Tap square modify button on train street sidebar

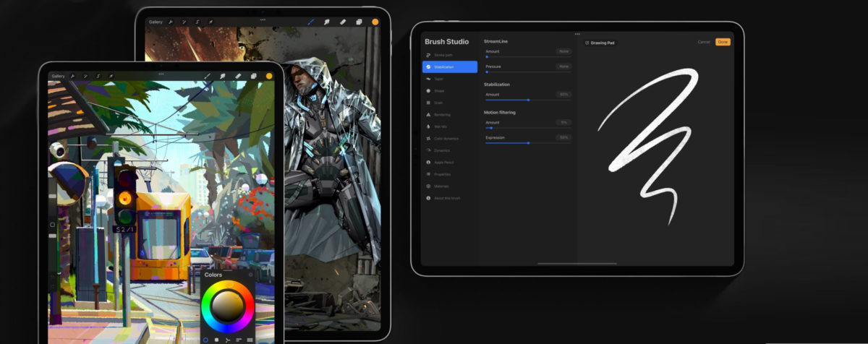52,225
